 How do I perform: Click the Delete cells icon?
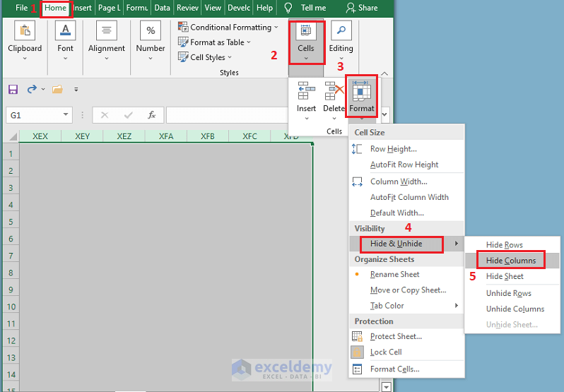click(334, 91)
